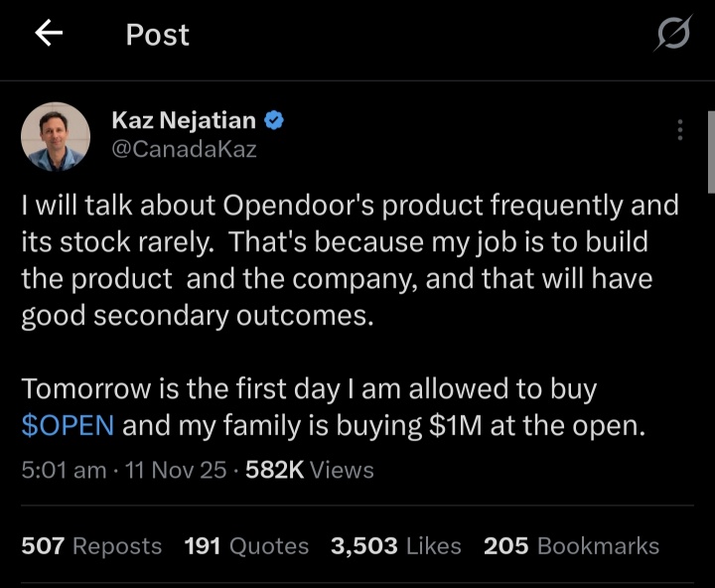Click the vertical scrollbar on the right
Viewport: 715px width, 588px height.
(x=710, y=149)
